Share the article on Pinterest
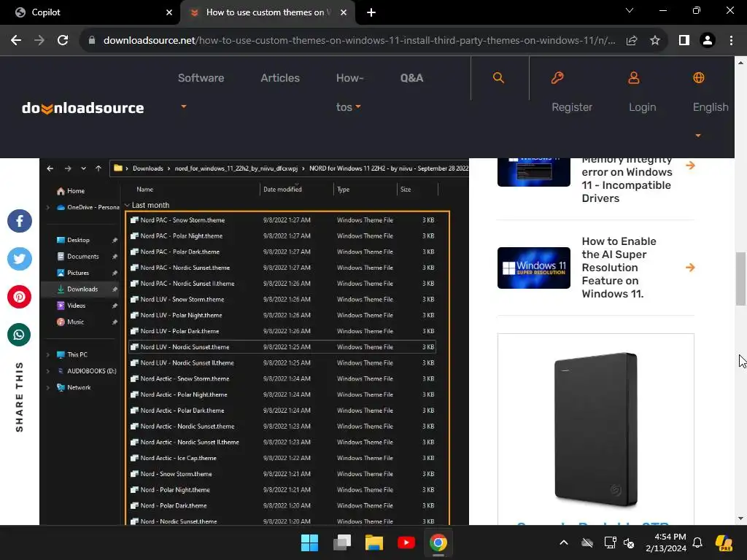This screenshot has width=747, height=560. [x=20, y=297]
